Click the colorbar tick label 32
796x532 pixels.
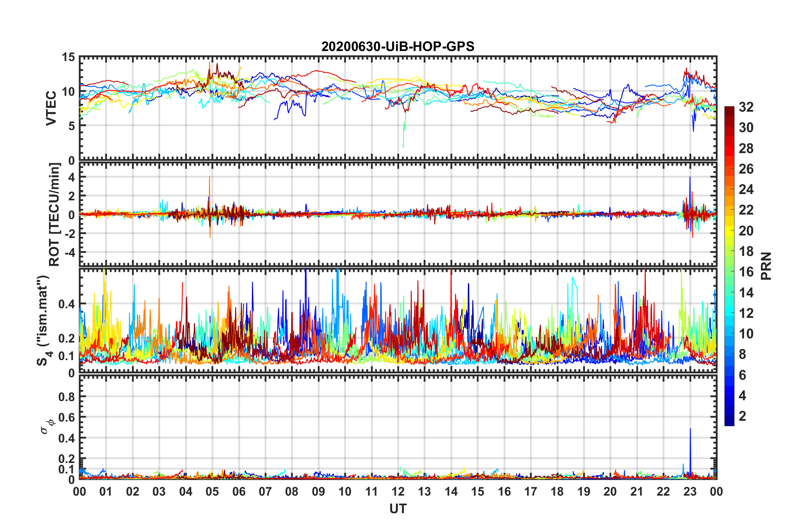click(x=746, y=107)
